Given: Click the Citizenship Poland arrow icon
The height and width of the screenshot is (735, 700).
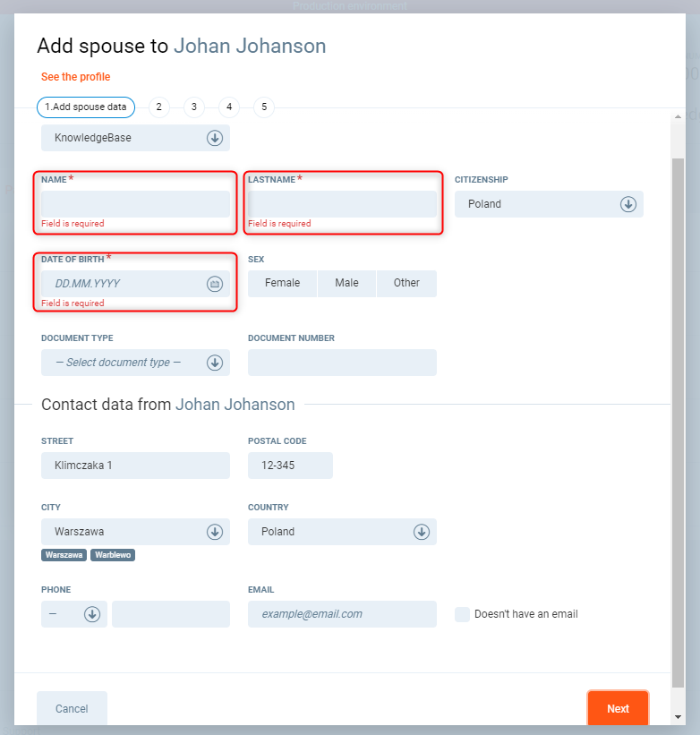Looking at the screenshot, I should (x=627, y=204).
